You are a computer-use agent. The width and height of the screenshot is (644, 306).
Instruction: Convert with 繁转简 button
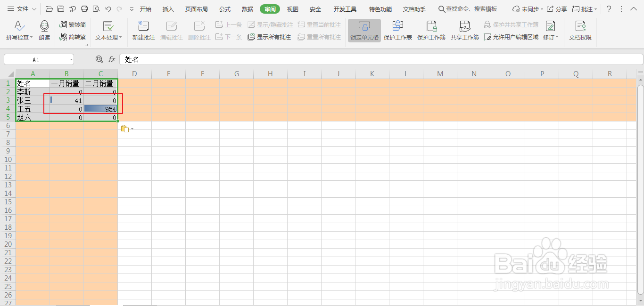(x=73, y=24)
